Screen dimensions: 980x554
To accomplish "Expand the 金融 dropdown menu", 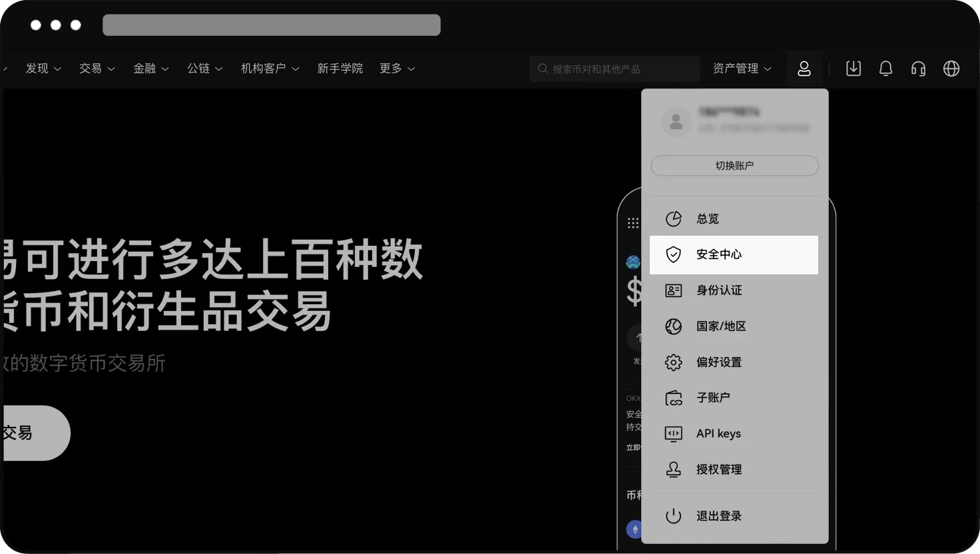I will [x=150, y=69].
